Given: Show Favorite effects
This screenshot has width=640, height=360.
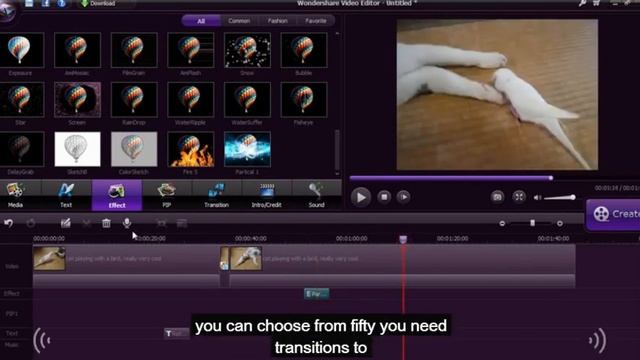Looking at the screenshot, I should [x=316, y=21].
